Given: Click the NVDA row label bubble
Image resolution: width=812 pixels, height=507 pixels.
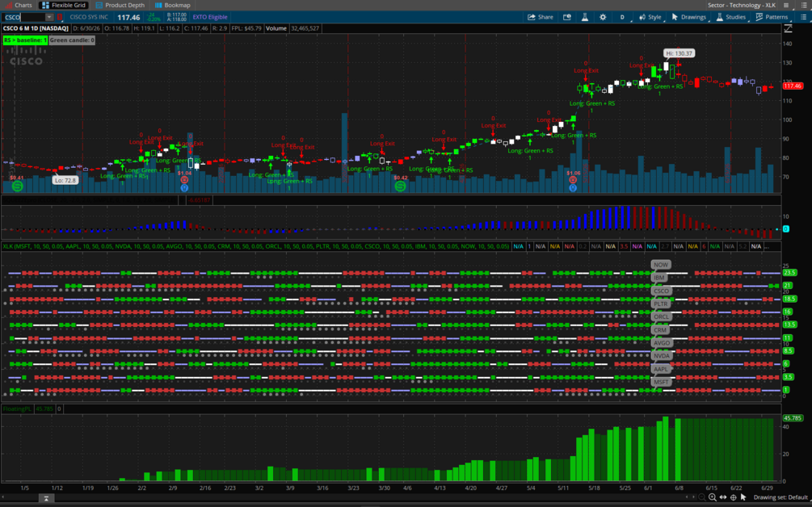Looking at the screenshot, I should pos(662,355).
